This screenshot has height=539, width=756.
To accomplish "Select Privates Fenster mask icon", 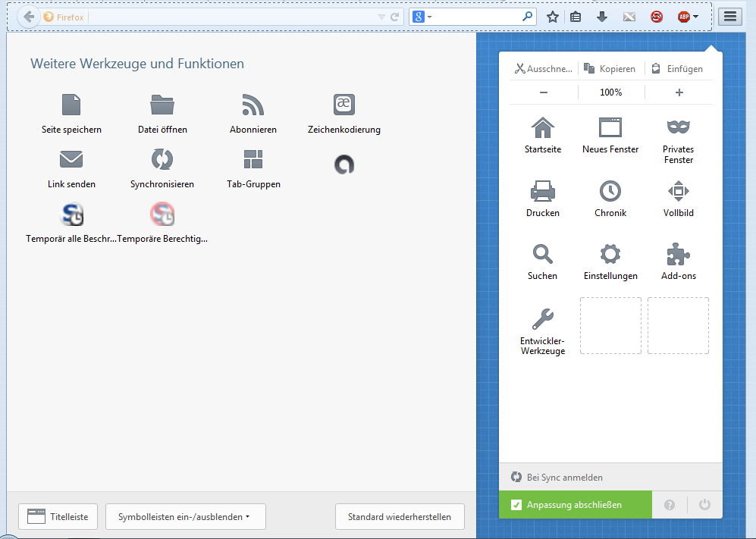I will [679, 127].
